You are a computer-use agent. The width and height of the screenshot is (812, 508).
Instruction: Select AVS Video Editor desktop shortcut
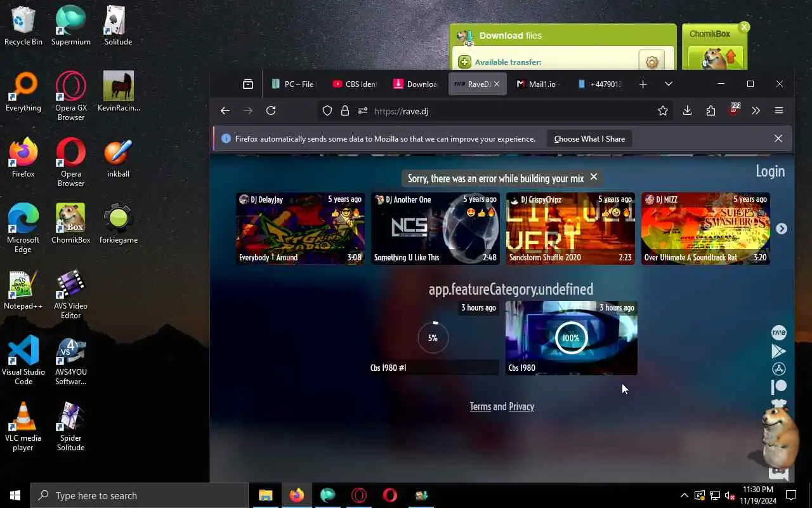pyautogui.click(x=70, y=295)
